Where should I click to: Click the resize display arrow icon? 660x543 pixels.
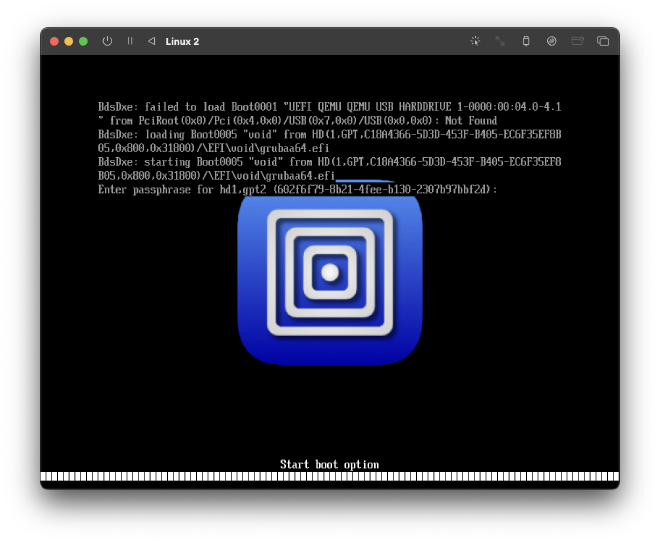point(500,41)
